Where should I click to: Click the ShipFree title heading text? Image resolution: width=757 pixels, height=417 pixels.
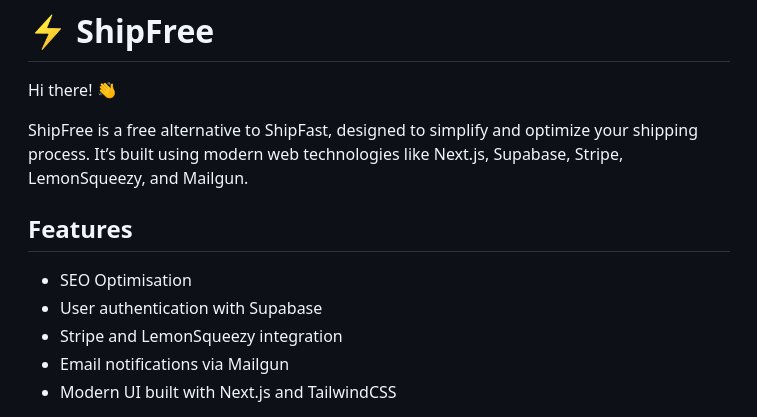tap(145, 32)
